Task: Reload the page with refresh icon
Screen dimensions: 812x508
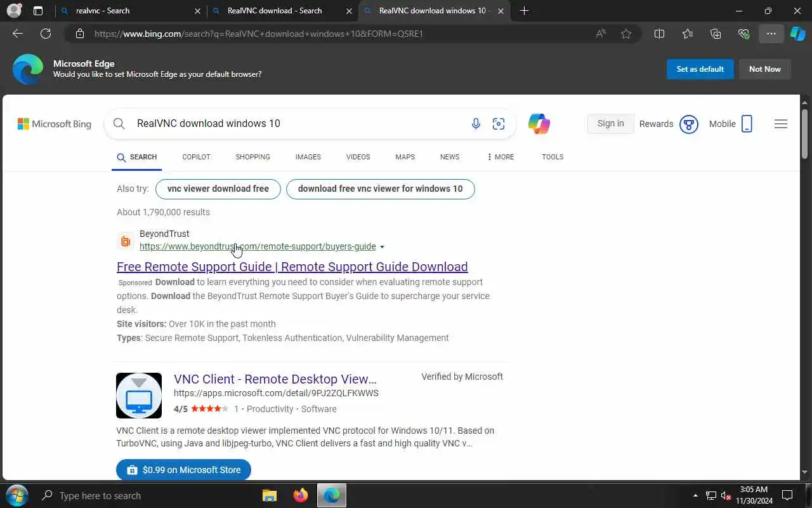Action: [x=46, y=34]
